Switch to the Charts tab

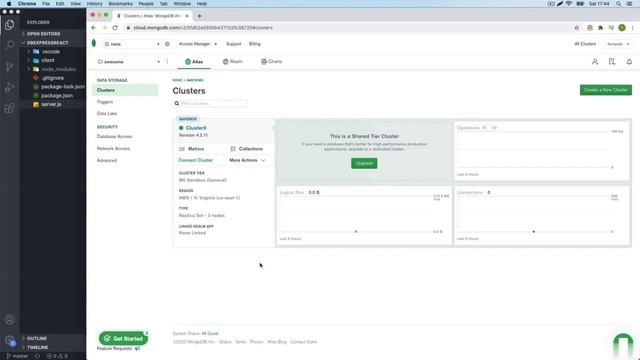pos(271,62)
